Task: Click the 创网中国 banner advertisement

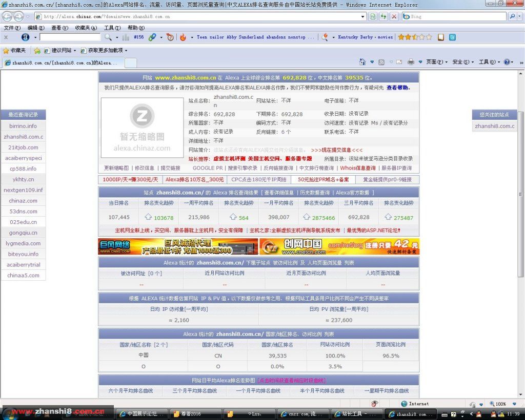Action: click(339, 247)
